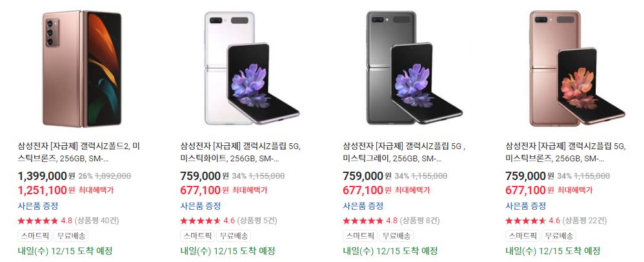The height and width of the screenshot is (262, 644).
Task: Open the 갤럭시Z플립 5G 미스틱그레이 title link
Action: [x=405, y=152]
